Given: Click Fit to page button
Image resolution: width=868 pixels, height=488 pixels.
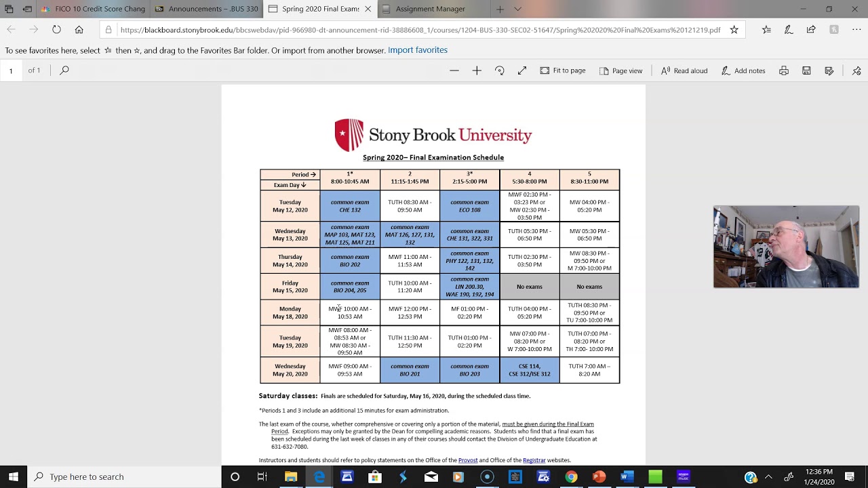Looking at the screenshot, I should coord(563,70).
